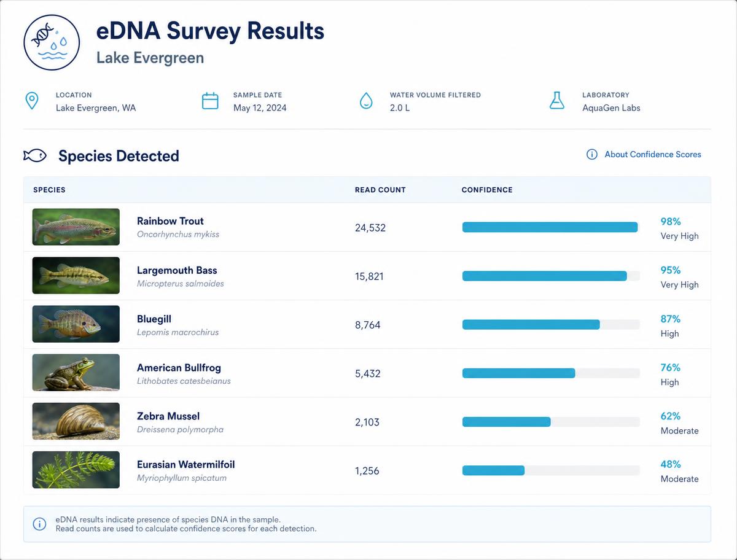Screen dimensions: 737x560
Task: Click the American Bullfrog species name
Action: tap(179, 368)
